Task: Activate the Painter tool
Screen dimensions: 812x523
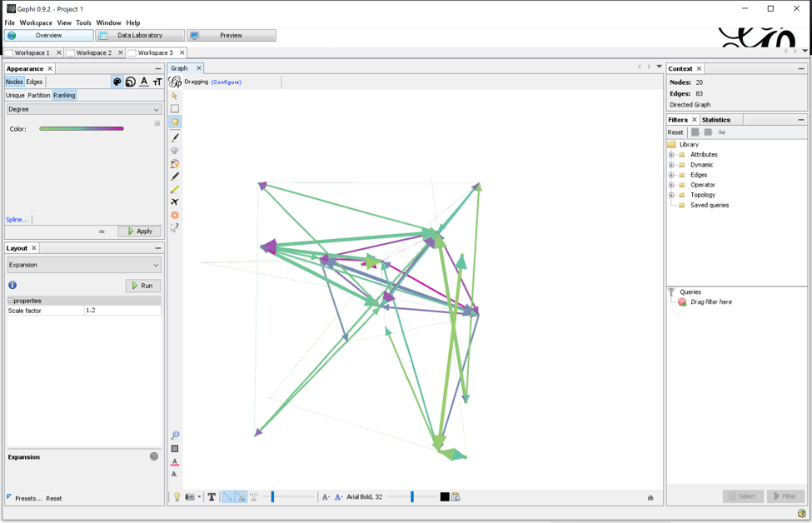Action: 176,137
